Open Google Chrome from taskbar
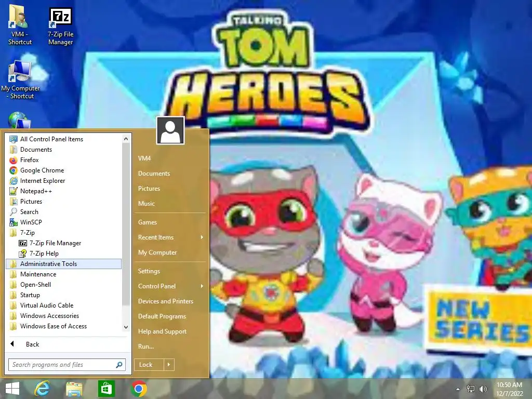This screenshot has height=399, width=532. pos(139,389)
